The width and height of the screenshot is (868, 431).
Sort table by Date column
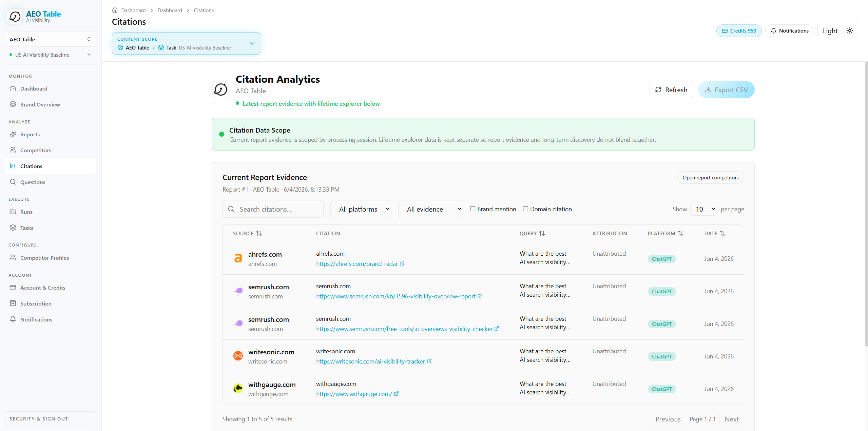click(x=715, y=233)
